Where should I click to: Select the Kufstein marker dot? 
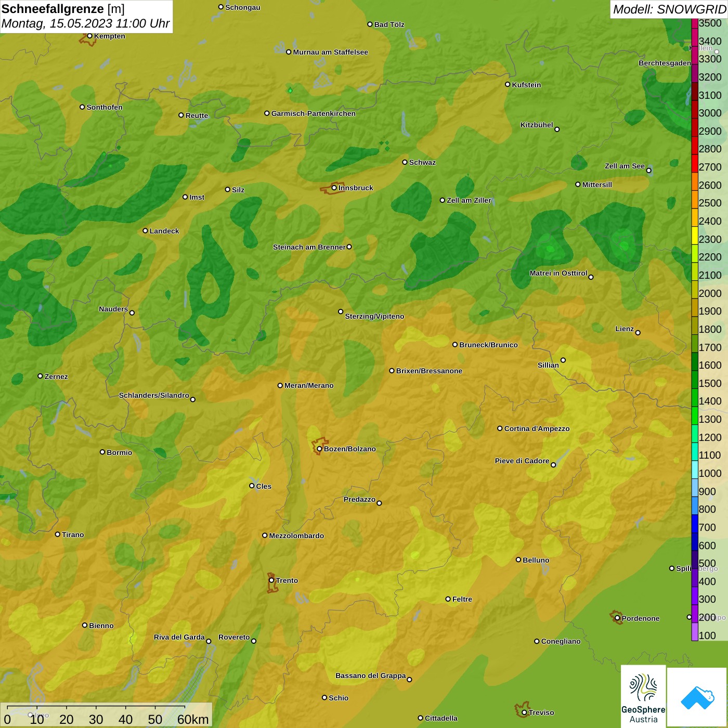[508, 84]
